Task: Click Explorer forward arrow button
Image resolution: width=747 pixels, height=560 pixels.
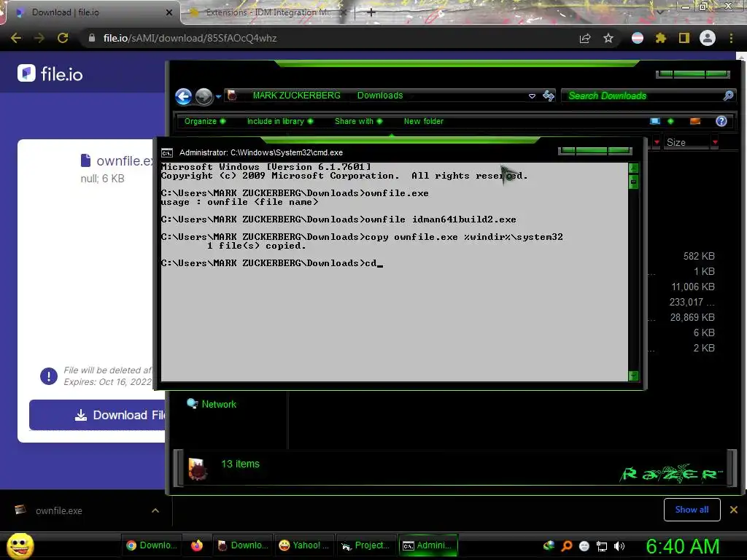Action: click(204, 96)
